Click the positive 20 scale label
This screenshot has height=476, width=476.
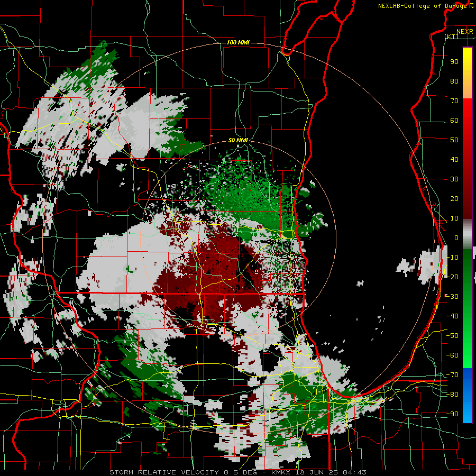click(454, 199)
